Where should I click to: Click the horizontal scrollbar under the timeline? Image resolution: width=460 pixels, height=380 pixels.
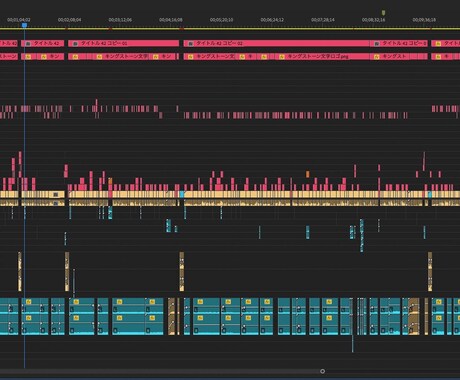click(x=160, y=371)
